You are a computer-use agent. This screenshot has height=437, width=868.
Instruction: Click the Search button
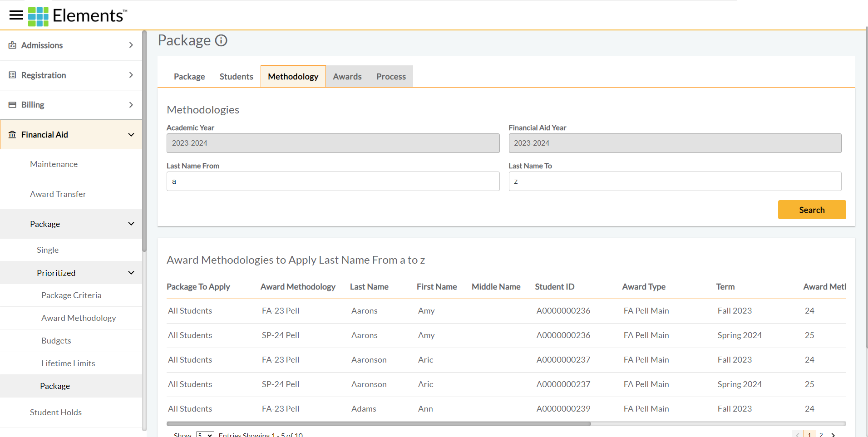tap(812, 210)
